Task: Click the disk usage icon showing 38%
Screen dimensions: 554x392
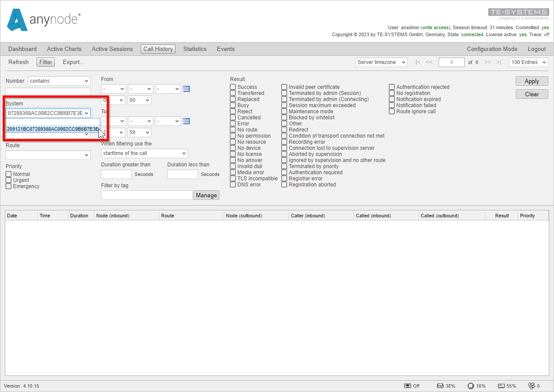Action: pyautogui.click(x=439, y=386)
